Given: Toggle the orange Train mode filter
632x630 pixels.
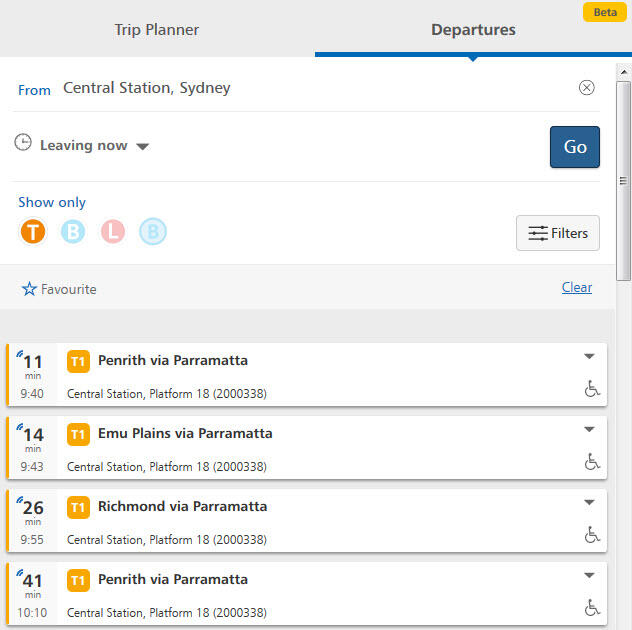Looking at the screenshot, I should tap(33, 232).
